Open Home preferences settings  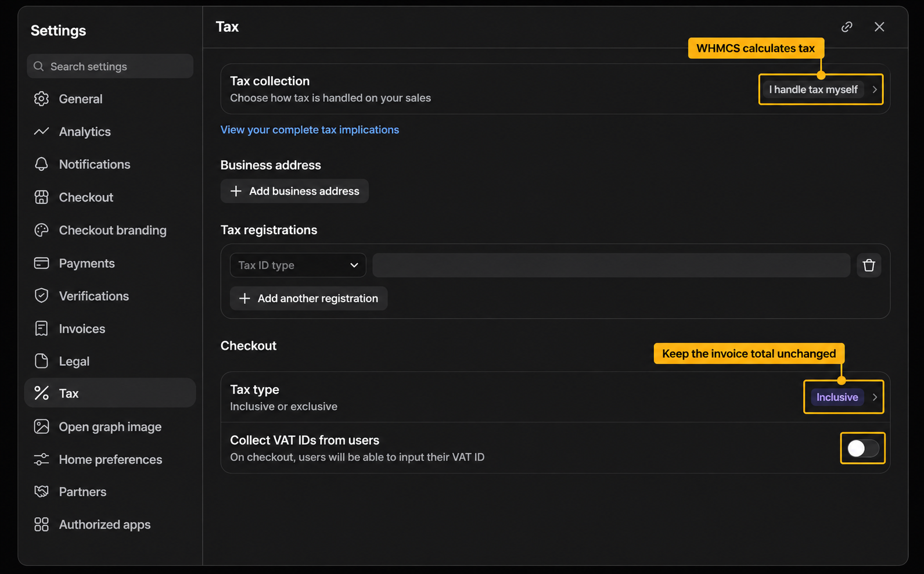pyautogui.click(x=110, y=460)
